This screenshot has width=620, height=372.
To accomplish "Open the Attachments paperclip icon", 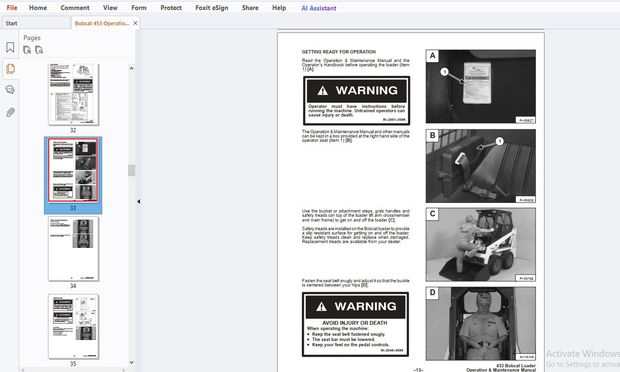I will click(x=10, y=112).
